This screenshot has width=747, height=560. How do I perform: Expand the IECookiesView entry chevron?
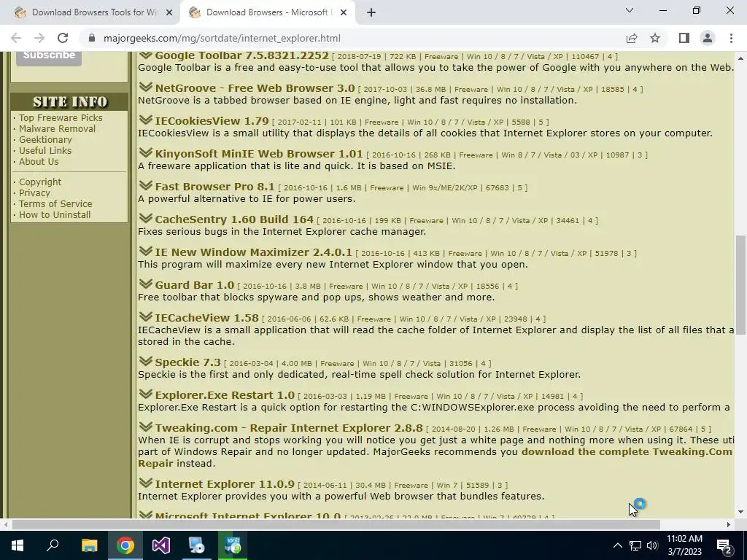(146, 120)
